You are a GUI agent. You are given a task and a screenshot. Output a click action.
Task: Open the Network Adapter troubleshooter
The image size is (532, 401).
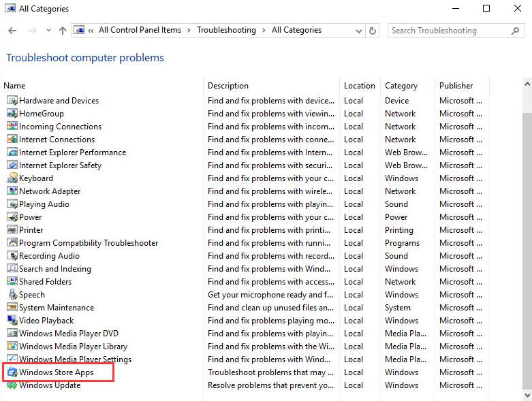point(50,191)
